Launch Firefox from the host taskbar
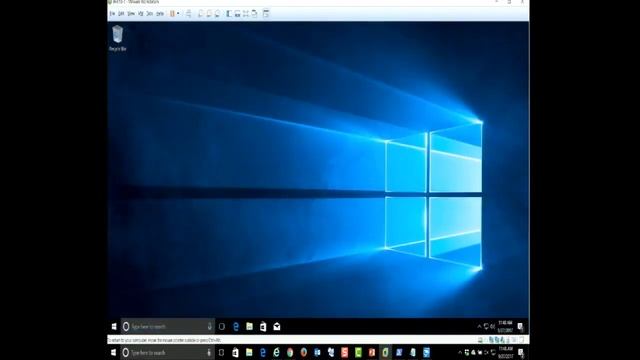Viewport: 640px width, 360px height. [x=304, y=353]
